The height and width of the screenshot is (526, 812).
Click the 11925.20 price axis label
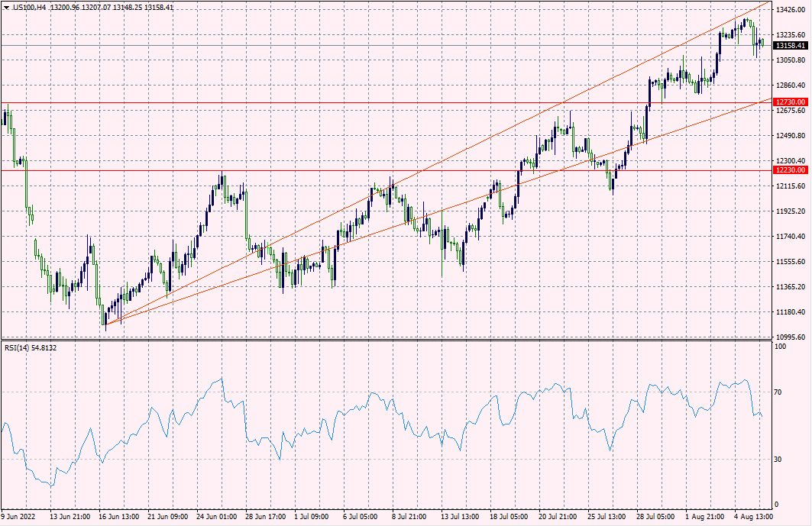point(791,211)
